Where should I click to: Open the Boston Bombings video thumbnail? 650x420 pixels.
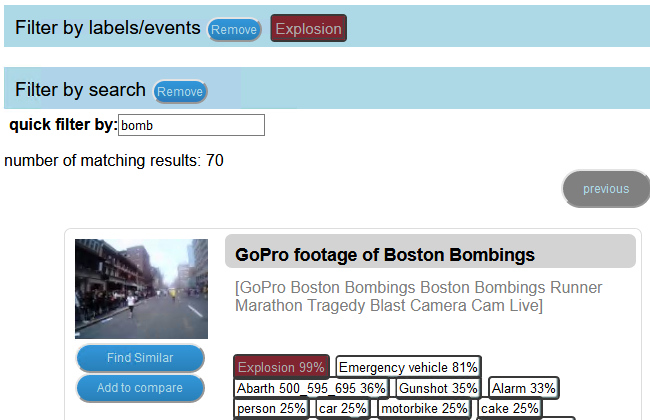[141, 288]
